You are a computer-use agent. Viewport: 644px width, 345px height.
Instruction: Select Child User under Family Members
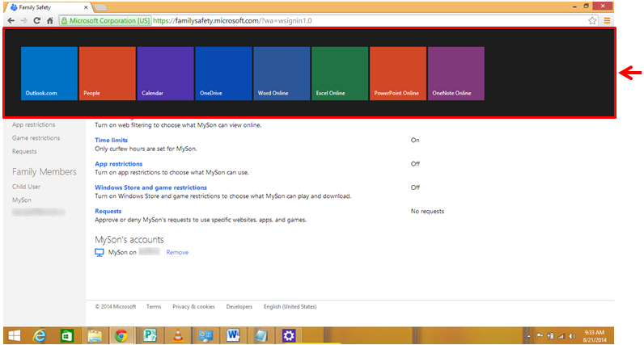point(26,187)
